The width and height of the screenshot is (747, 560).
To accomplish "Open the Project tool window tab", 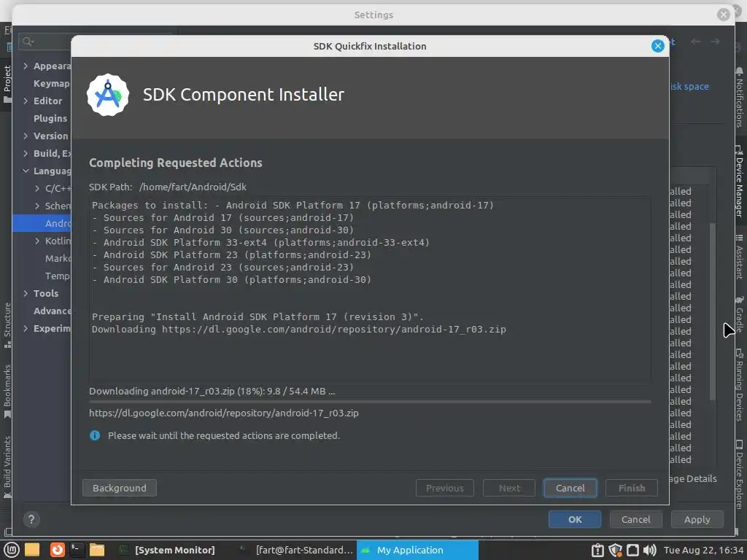I will pyautogui.click(x=7, y=85).
